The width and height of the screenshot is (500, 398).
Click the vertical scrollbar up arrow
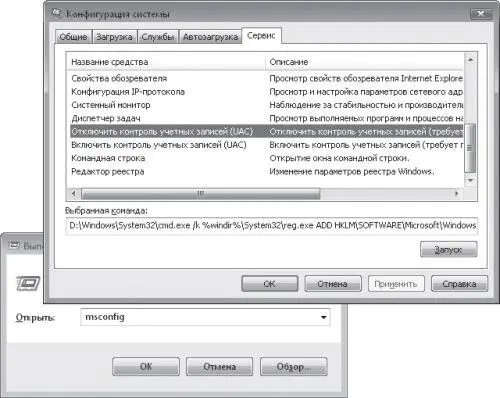point(470,60)
